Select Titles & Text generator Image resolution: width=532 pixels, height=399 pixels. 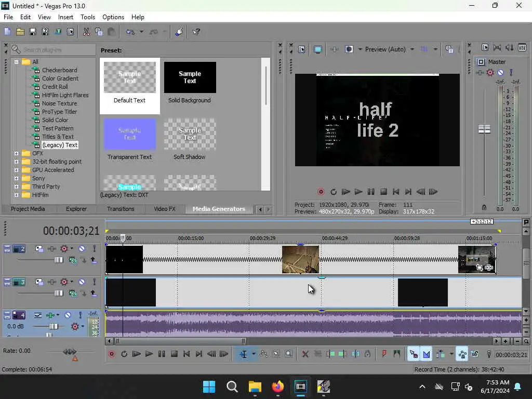[58, 137]
